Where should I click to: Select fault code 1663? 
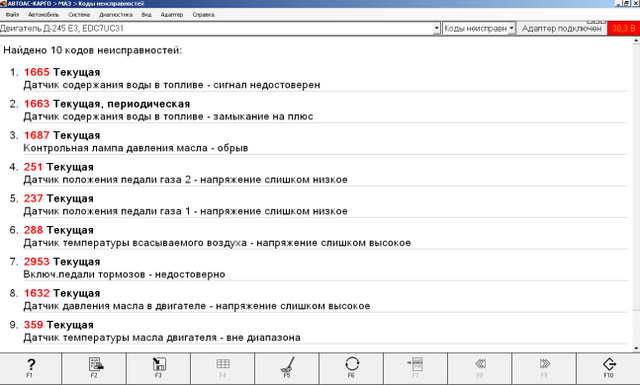[36, 104]
